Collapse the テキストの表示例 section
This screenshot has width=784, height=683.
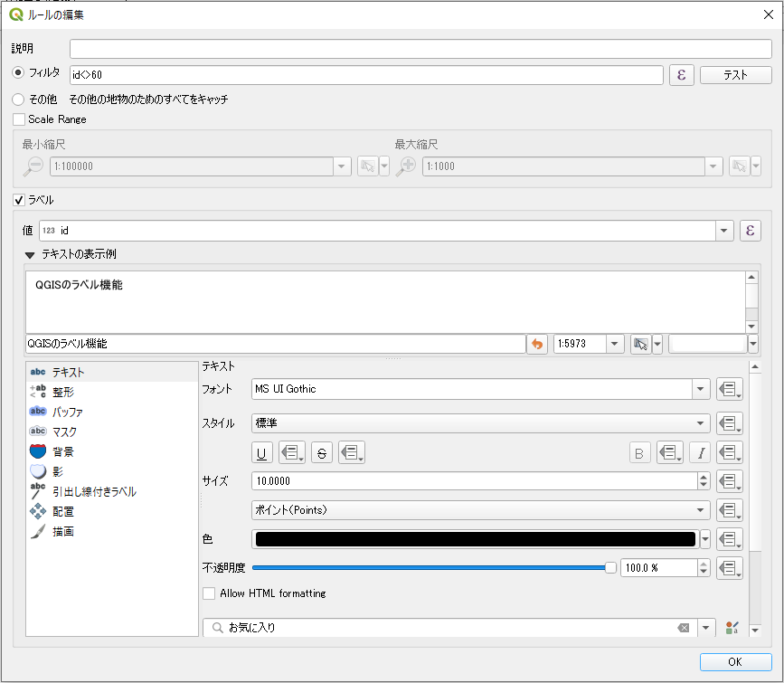pos(30,255)
